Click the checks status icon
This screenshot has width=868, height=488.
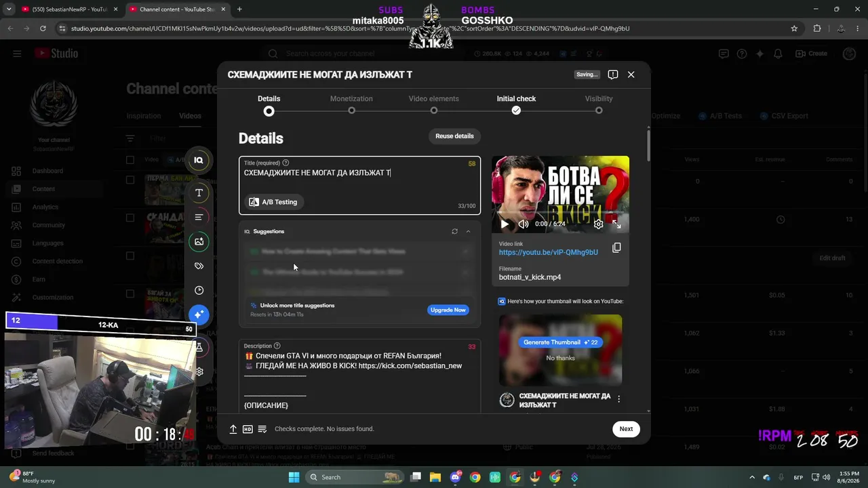(x=262, y=429)
